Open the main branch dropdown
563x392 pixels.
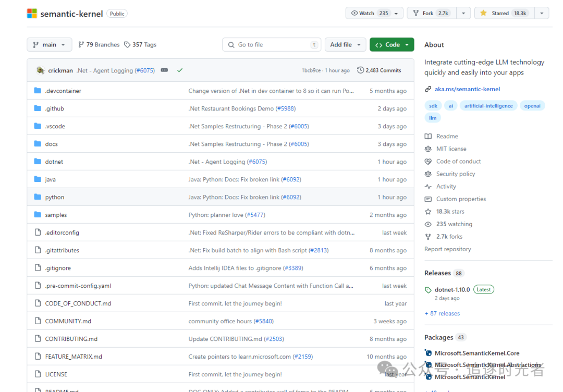(x=50, y=44)
